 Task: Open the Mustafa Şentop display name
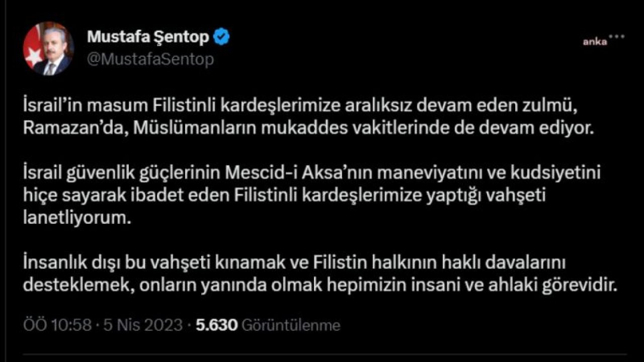click(148, 37)
